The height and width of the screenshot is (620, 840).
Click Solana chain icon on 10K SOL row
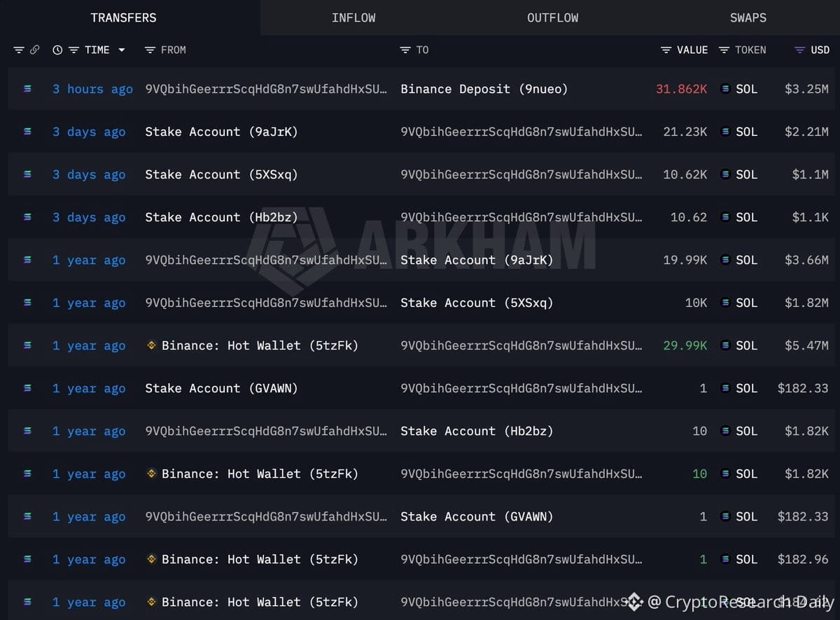[x=27, y=303]
